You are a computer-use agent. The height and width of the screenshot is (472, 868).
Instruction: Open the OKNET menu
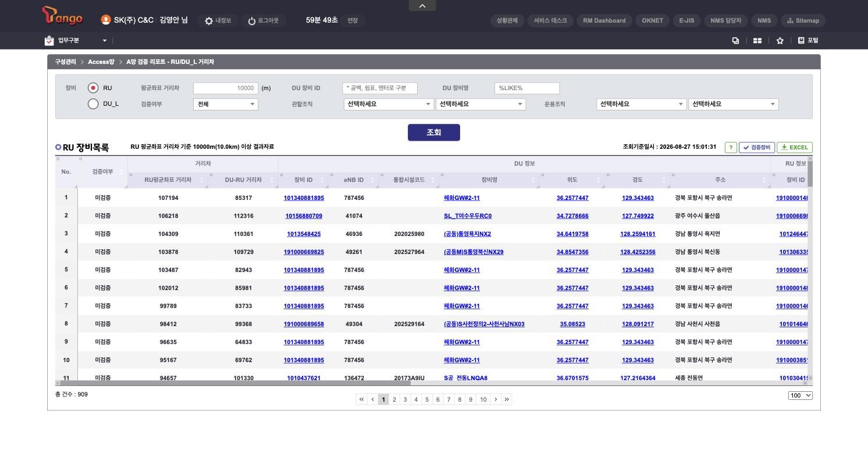pos(653,20)
